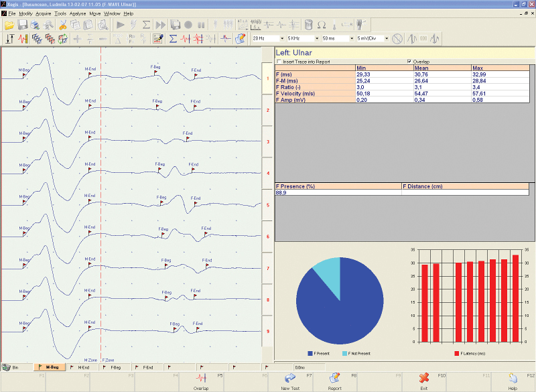This screenshot has height=392, width=536.
Task: Click the Bin icon at bottom left
Action: pos(10,367)
